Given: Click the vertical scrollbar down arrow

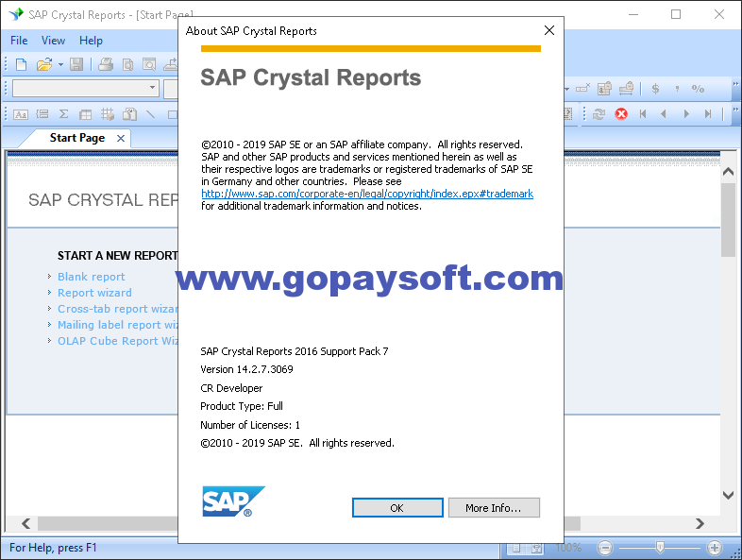Looking at the screenshot, I should click(728, 495).
